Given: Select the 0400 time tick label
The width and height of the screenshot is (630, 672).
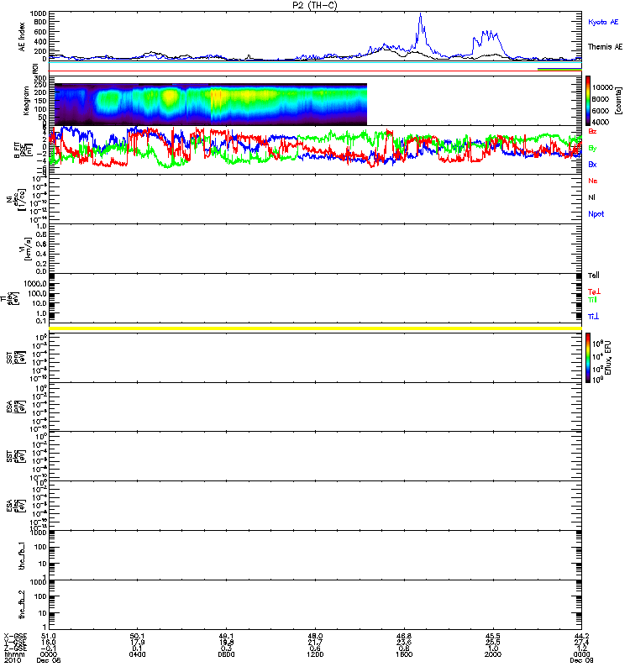Looking at the screenshot, I should coord(137,654).
